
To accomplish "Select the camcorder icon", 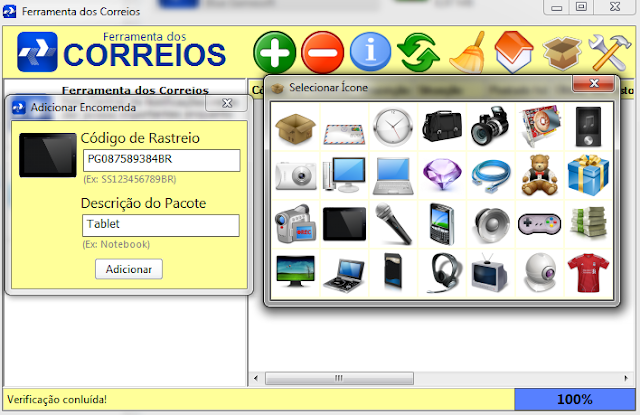I will point(296,224).
